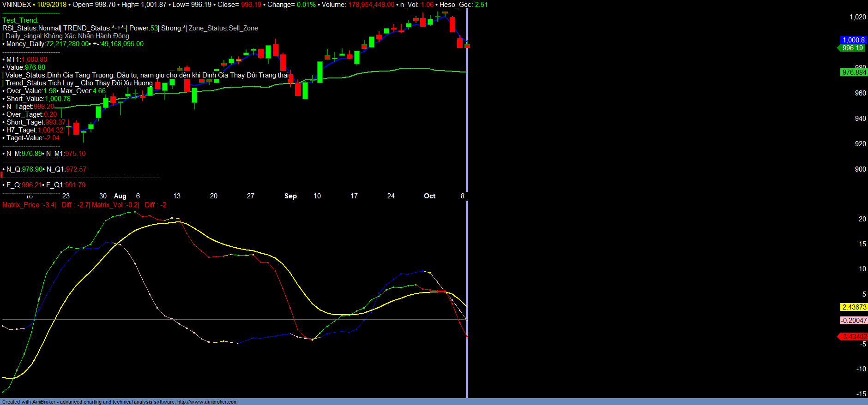Click the Test_Trend indicator title
The width and height of the screenshot is (868, 405).
tap(20, 20)
